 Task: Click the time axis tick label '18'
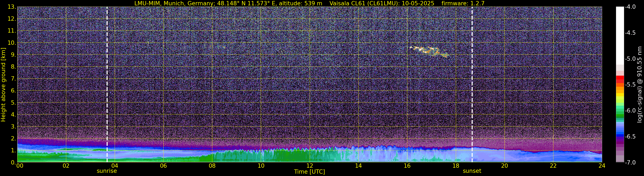pos(456,166)
